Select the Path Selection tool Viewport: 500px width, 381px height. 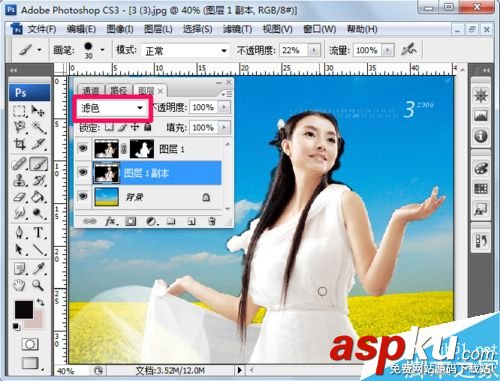(x=20, y=249)
